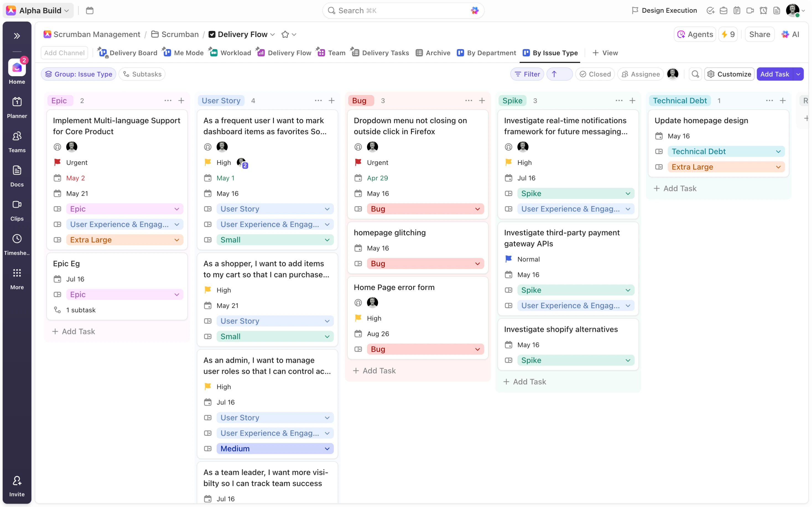
Task: Expand the collapsed sidebar with double-chevron icon
Action: click(17, 36)
